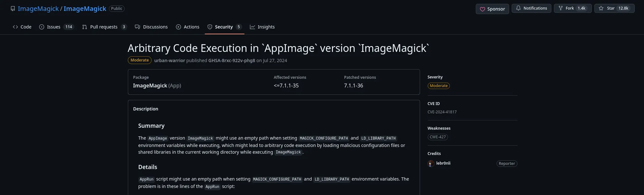Viewport: 644px width, 195px height.
Task: Click the Sponsor button
Action: [x=492, y=9]
